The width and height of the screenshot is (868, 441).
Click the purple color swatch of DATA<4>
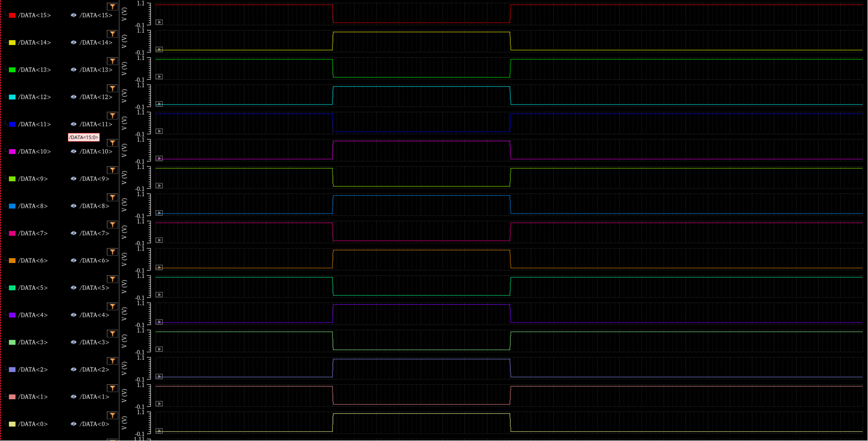click(x=12, y=315)
